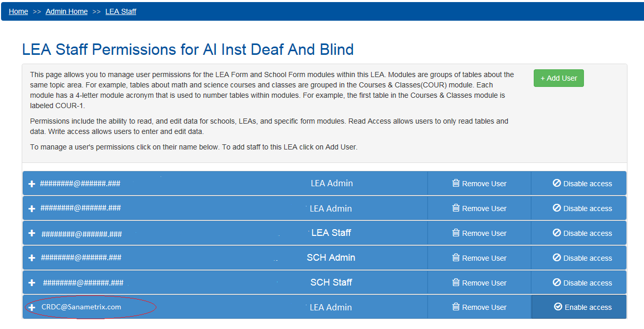Select the CRDC@Sanametrix.com email address
Screen dimensions: 644x329
tap(81, 307)
